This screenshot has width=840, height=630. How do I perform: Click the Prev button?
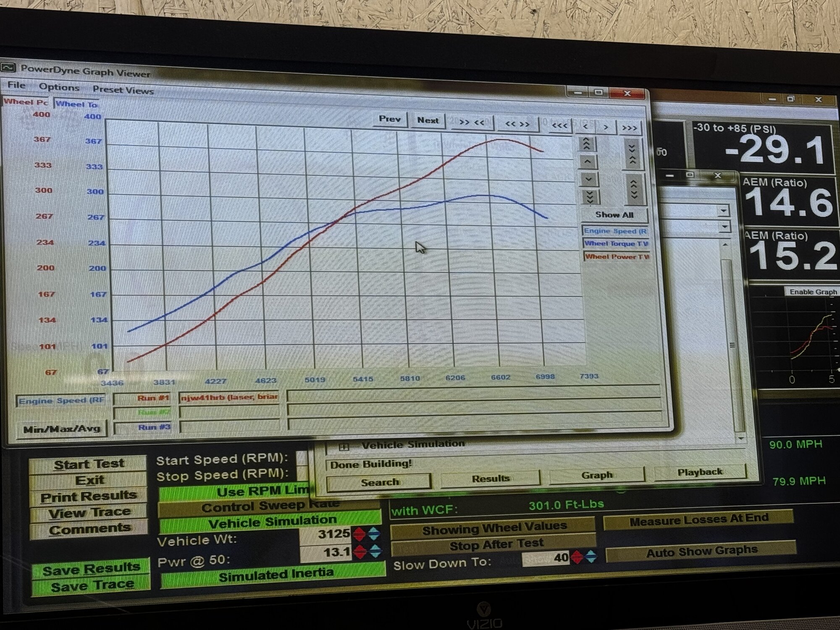(389, 119)
